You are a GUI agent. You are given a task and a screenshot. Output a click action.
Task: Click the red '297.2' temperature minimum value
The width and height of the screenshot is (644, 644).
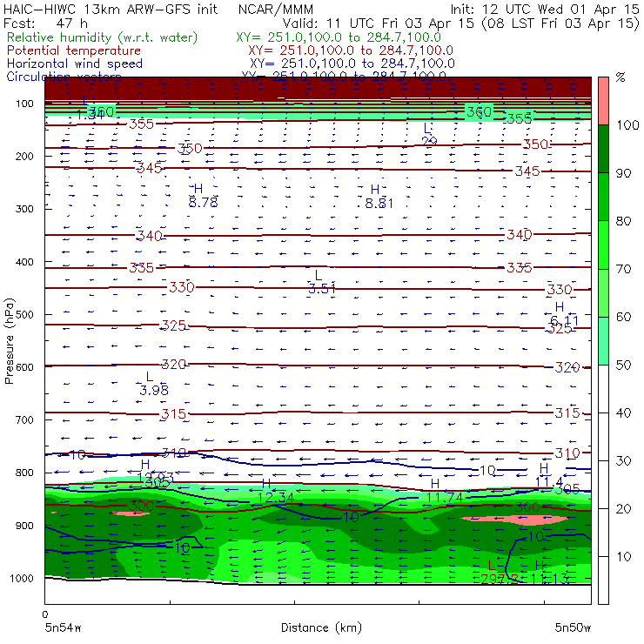499,579
